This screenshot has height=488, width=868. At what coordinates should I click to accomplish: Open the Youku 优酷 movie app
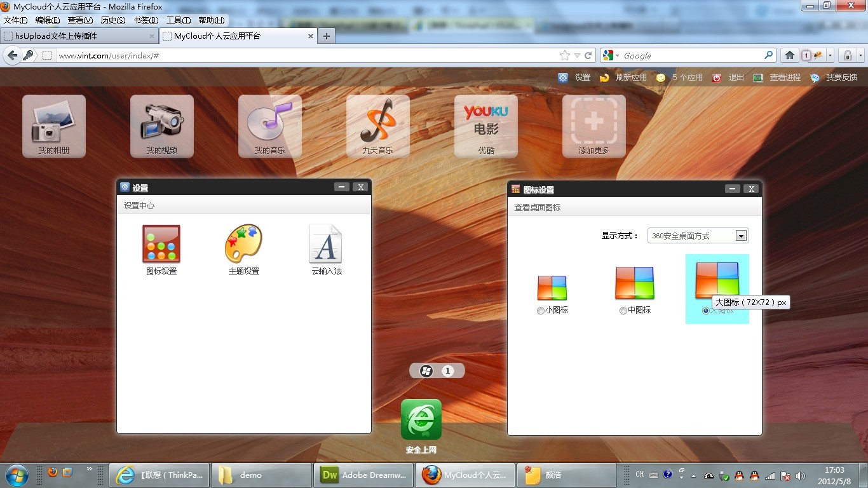pos(486,126)
